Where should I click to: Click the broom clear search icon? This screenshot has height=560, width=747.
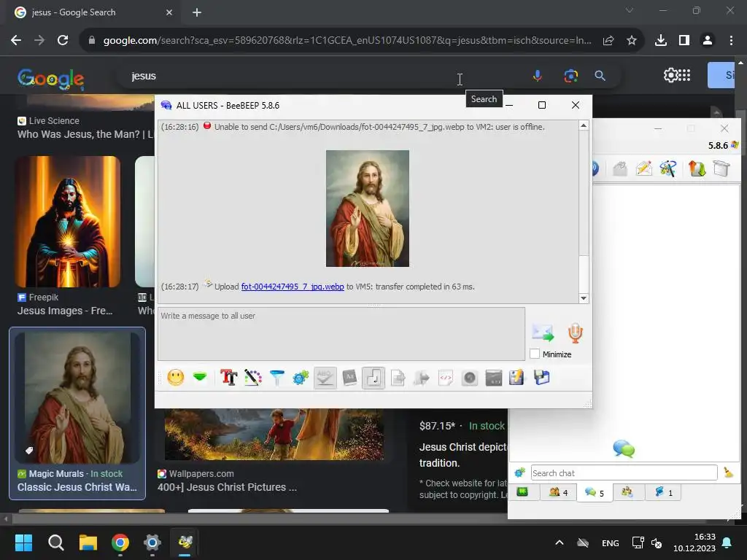pos(728,472)
